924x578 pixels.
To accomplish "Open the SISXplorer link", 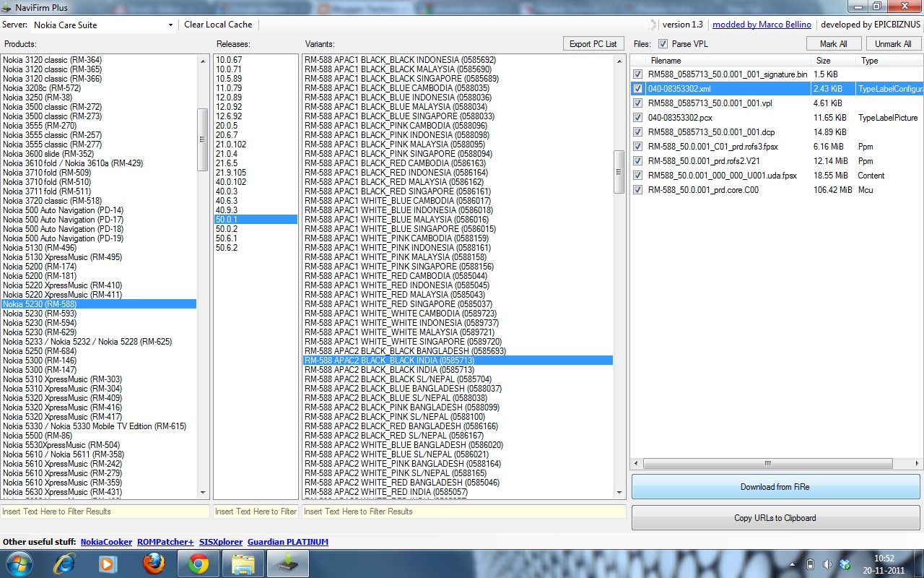I will [x=221, y=542].
